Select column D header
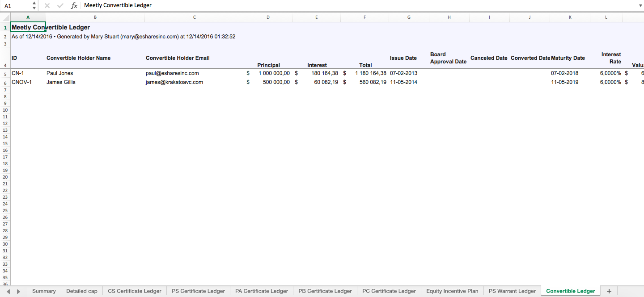644x297 pixels. pyautogui.click(x=268, y=17)
